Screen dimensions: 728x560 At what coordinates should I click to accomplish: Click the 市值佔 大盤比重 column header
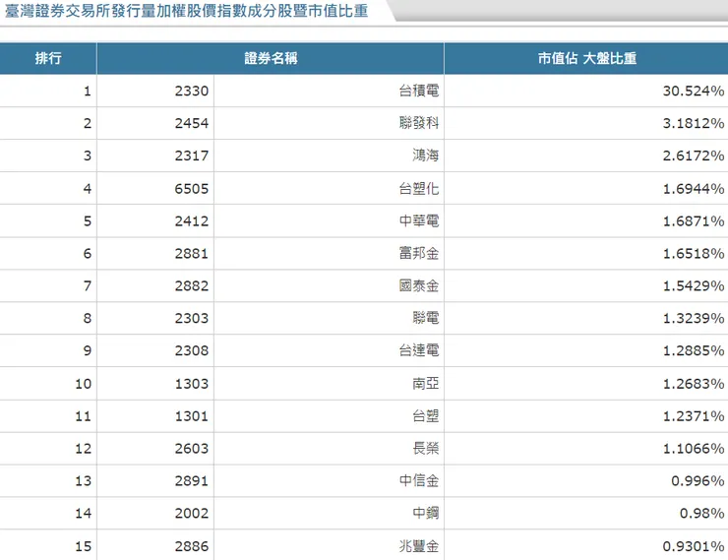586,58
